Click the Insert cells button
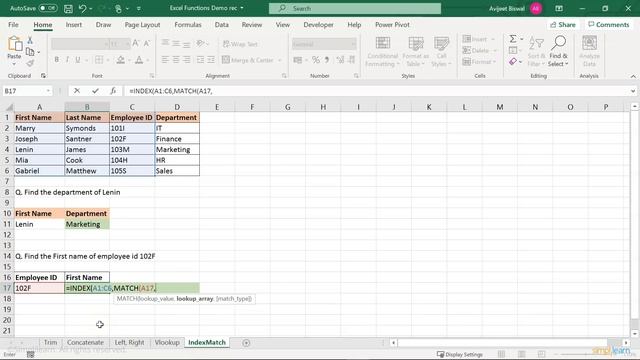The height and width of the screenshot is (360, 640). tap(475, 39)
